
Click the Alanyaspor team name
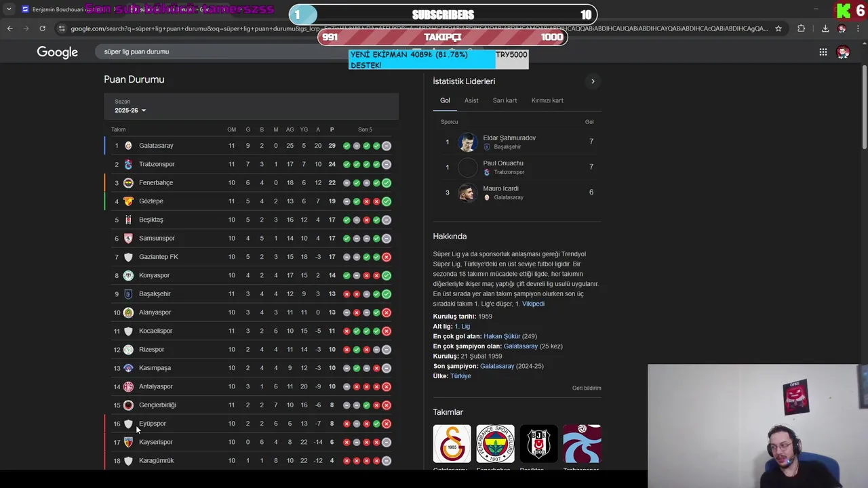(x=155, y=312)
